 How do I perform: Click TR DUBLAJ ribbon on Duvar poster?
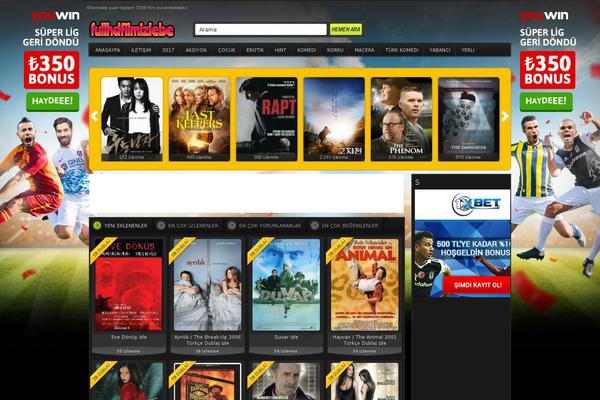point(259,250)
